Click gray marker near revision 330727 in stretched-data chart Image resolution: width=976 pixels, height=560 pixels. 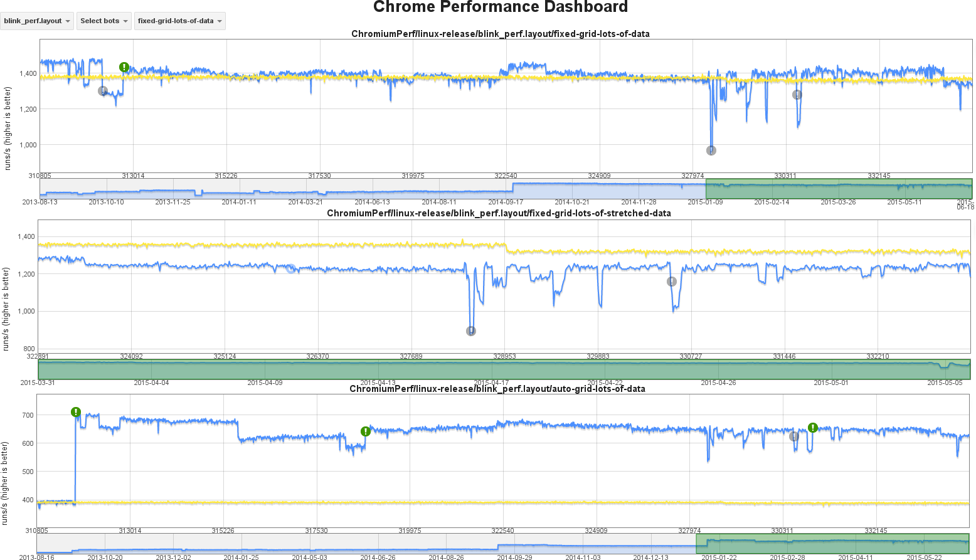click(x=672, y=282)
